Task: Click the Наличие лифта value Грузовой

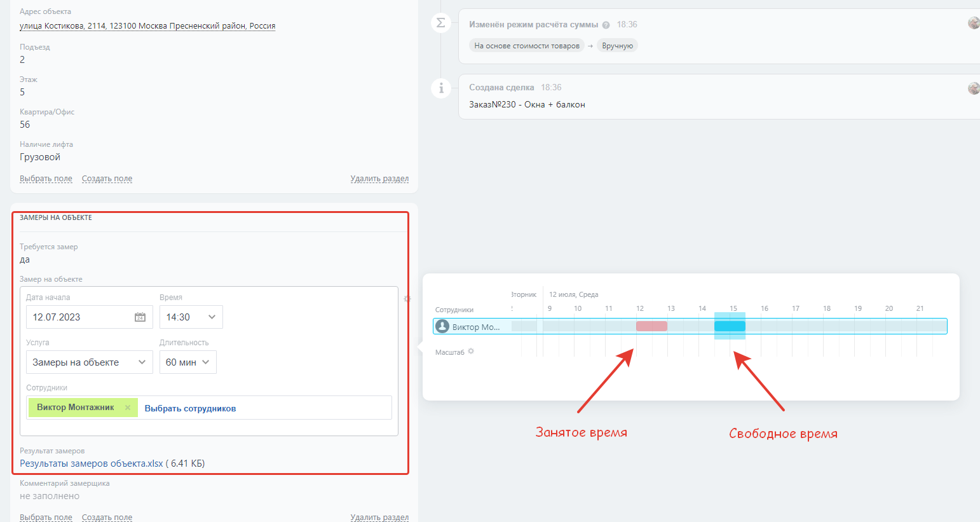Action: click(40, 157)
